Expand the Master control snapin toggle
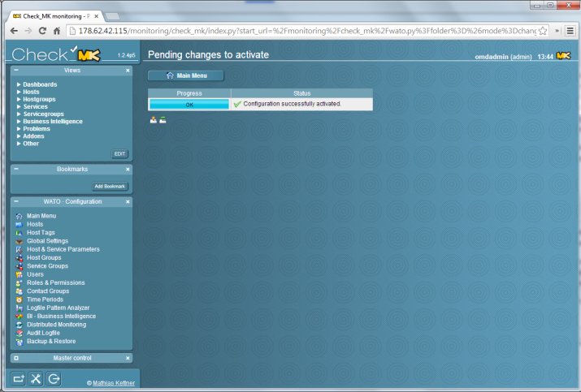Screen dimensions: 581x392 [x=16, y=358]
